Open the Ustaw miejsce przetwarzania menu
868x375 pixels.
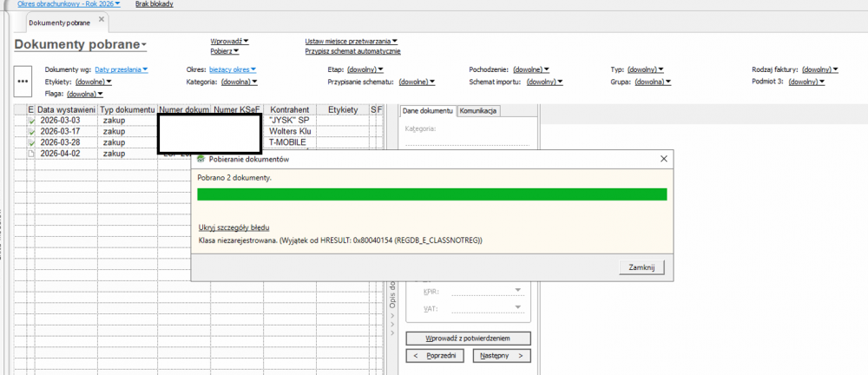[x=352, y=41]
